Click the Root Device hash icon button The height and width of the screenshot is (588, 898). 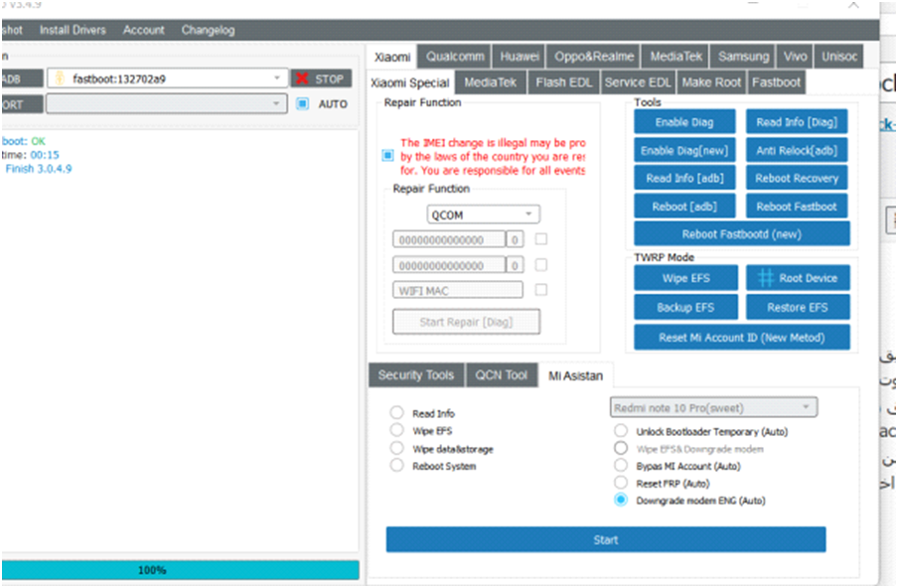798,278
